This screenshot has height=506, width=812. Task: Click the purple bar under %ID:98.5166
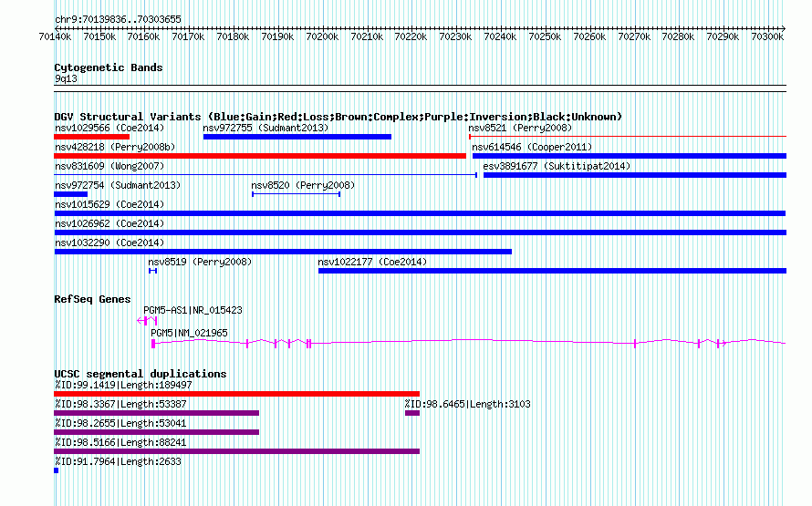coord(236,451)
